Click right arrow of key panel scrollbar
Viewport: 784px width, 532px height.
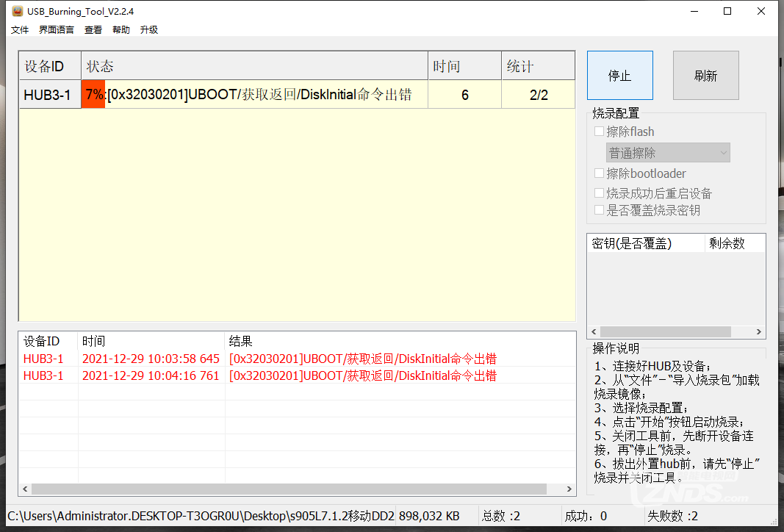tap(758, 331)
